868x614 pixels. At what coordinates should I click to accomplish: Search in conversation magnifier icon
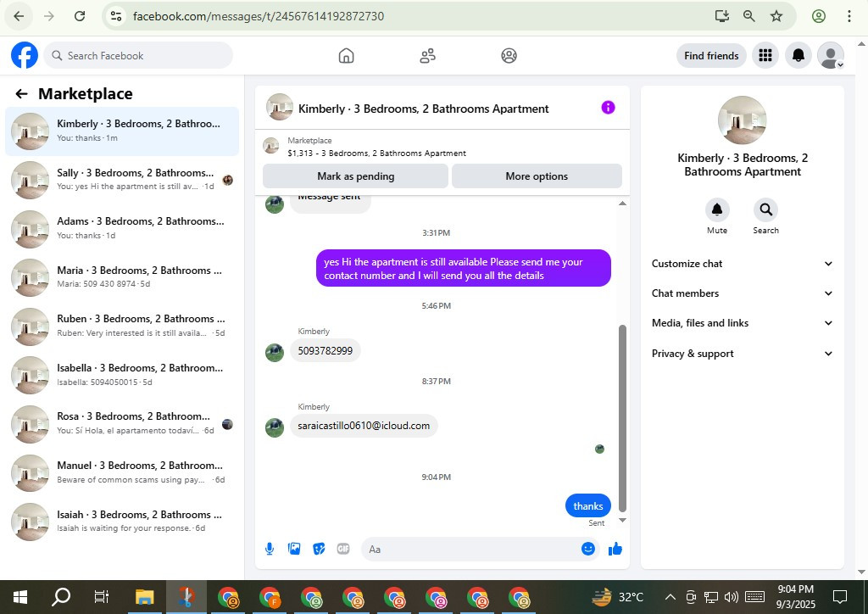(765, 209)
